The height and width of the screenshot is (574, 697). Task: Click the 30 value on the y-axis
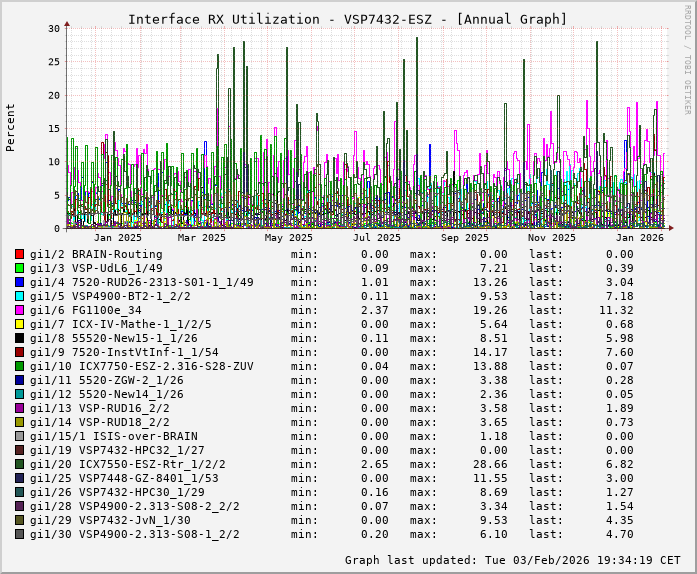point(54,28)
